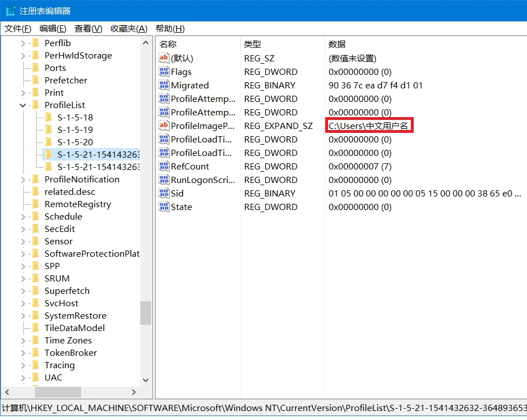
Task: Click the RunLogonScript DWORD value icon
Action: coord(163,180)
